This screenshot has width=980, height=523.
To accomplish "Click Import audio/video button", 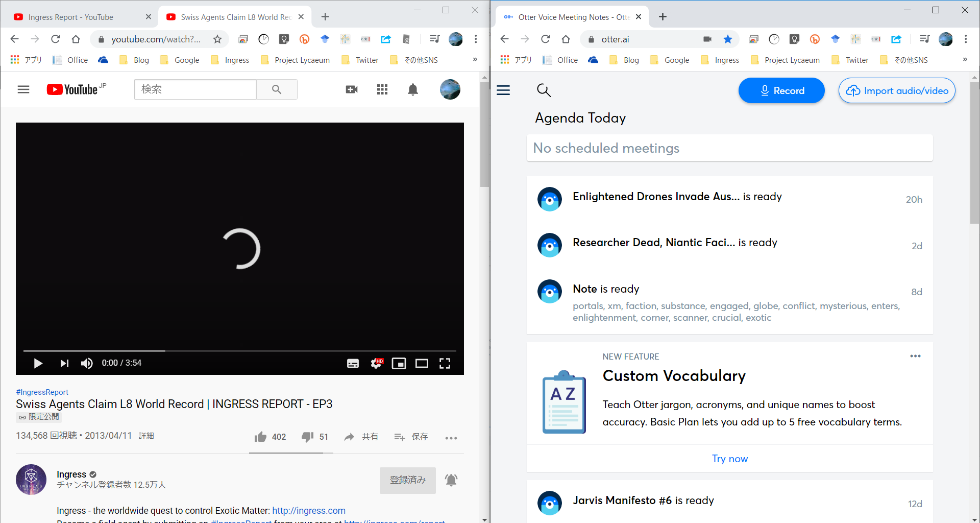I will [897, 90].
